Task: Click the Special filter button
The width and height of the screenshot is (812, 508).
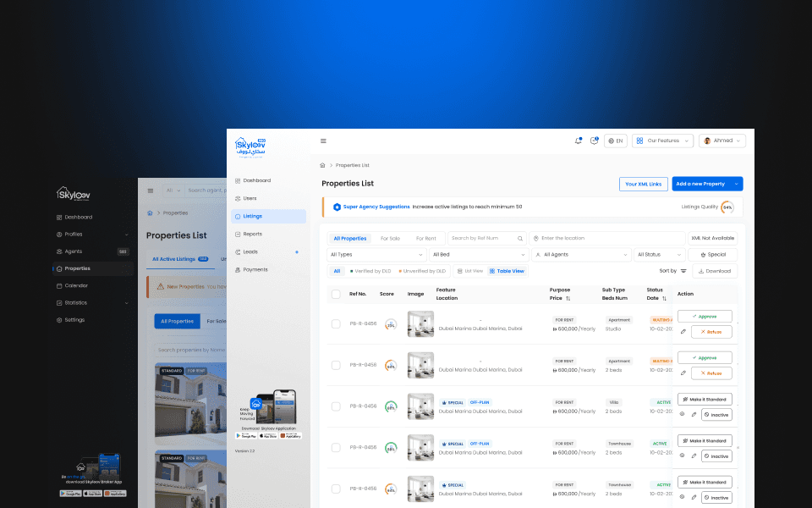Action: (x=712, y=255)
